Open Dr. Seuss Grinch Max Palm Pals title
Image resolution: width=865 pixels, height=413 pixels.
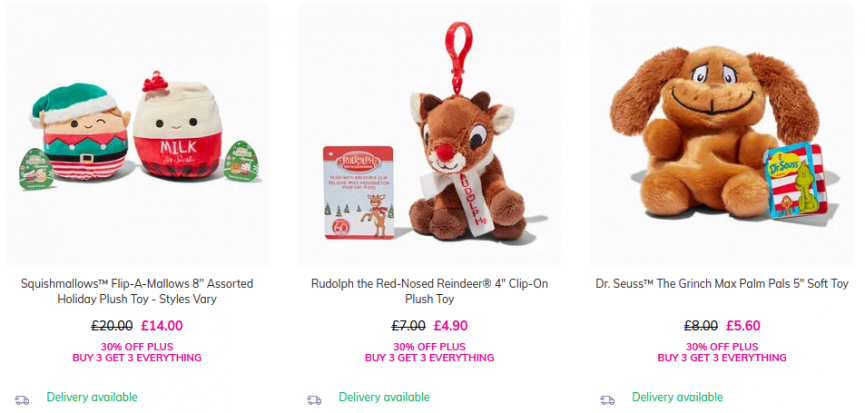pyautogui.click(x=722, y=284)
